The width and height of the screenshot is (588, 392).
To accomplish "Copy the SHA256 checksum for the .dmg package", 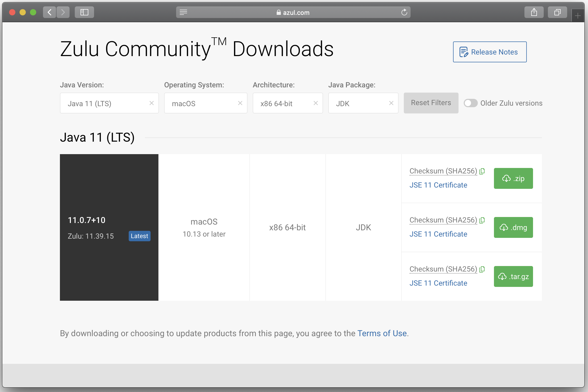I will tap(482, 220).
